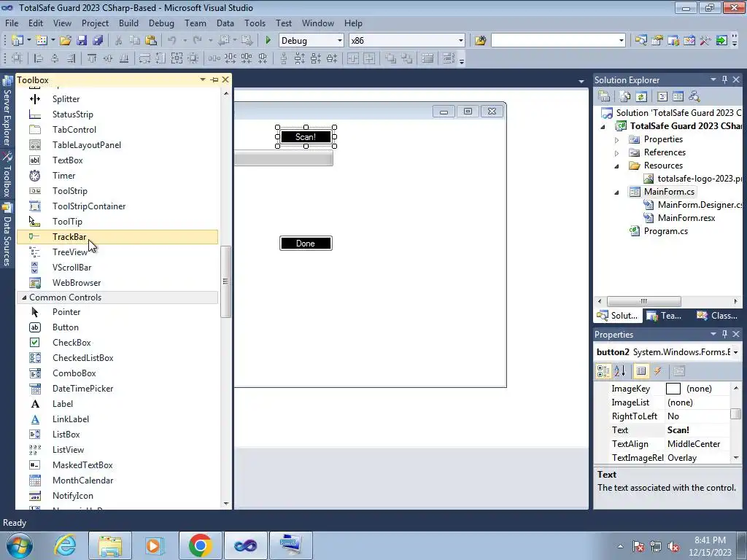The width and height of the screenshot is (747, 560).
Task: Switch to the Team Explorer tab
Action: coord(664,315)
